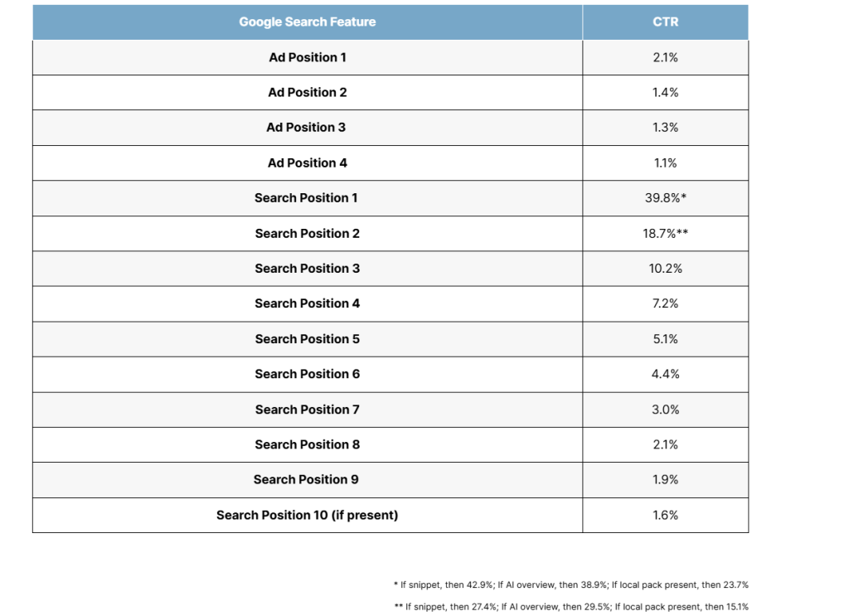Select the "Search Position 5" row label

point(307,339)
